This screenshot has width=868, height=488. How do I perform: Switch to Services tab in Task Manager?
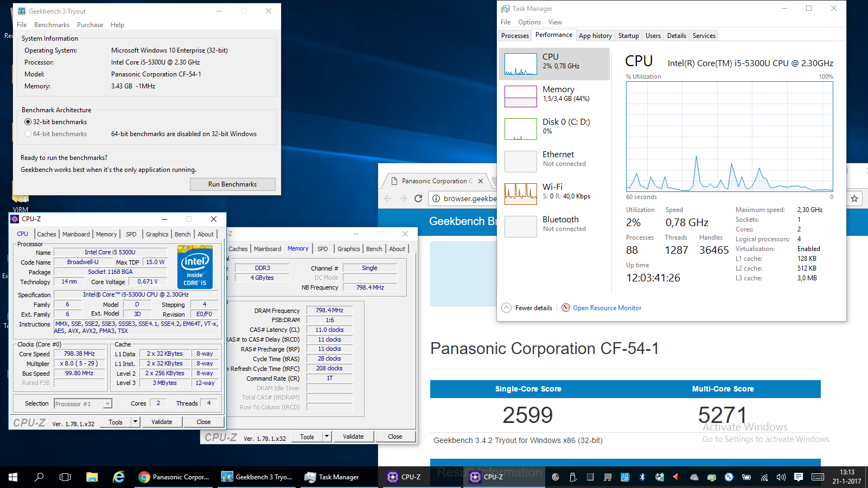(704, 36)
